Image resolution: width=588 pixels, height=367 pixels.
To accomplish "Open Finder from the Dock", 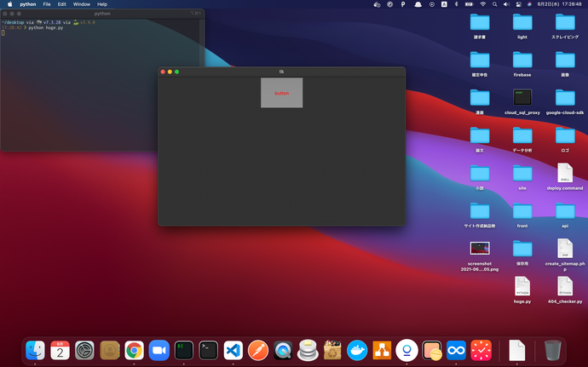I will tap(35, 350).
